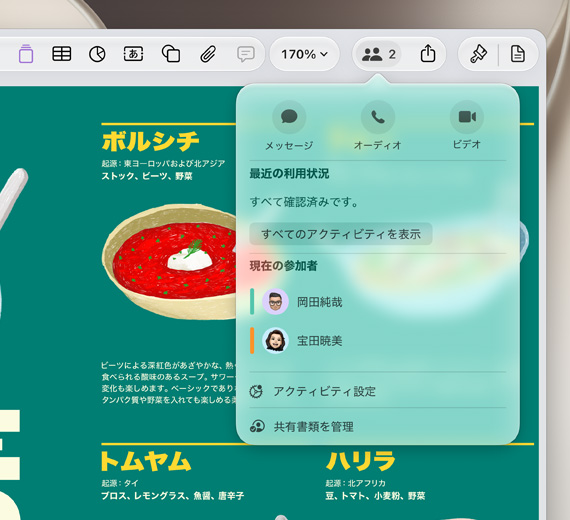Open the shapes icon in the toolbar
The image size is (570, 520).
click(x=171, y=54)
